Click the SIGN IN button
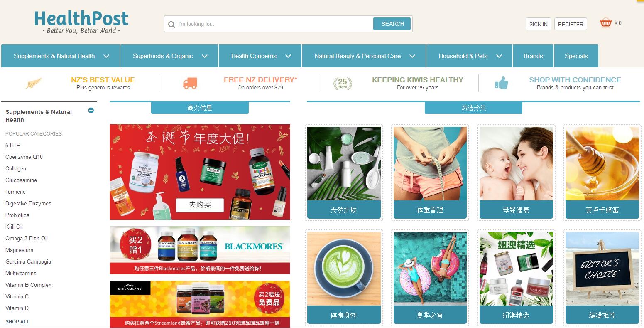This screenshot has width=644, height=328. point(539,24)
